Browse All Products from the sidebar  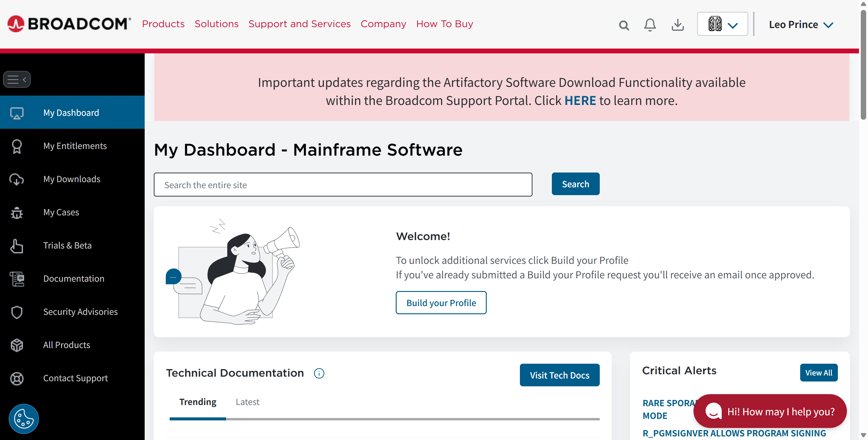point(66,345)
